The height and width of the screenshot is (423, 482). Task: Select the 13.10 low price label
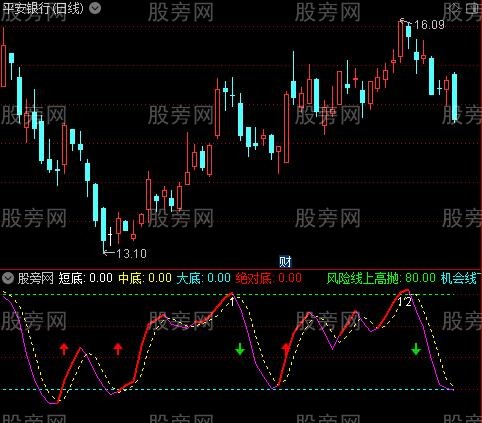(131, 254)
